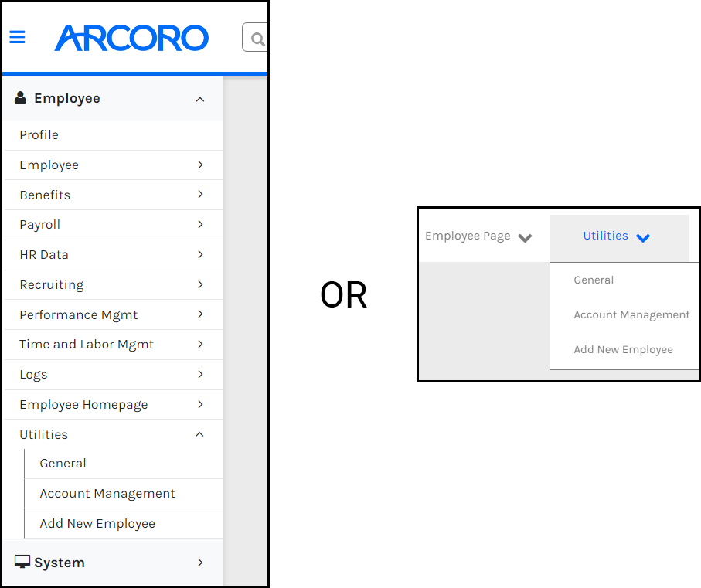Choose General in Utilities dropdown
Viewport: 701px width, 588px height.
pos(594,280)
